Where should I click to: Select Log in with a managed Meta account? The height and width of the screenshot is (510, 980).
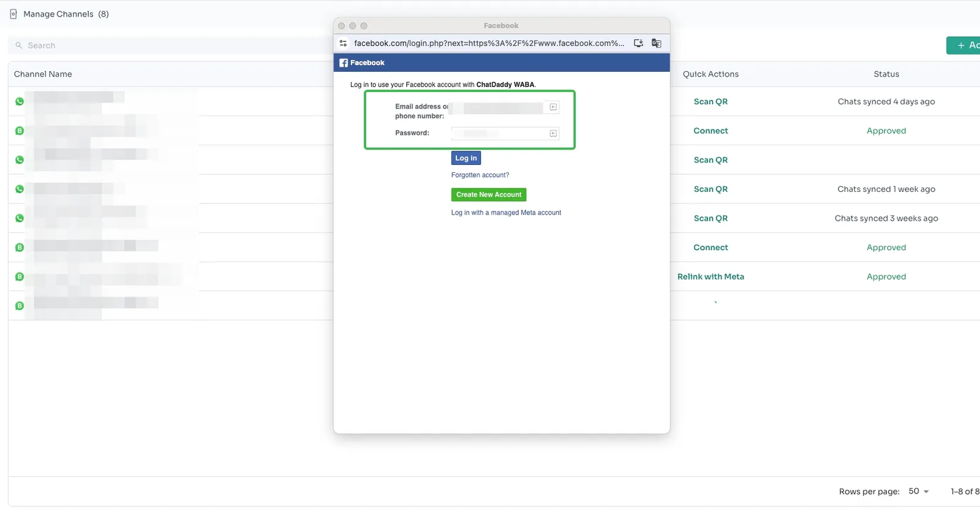[506, 213]
